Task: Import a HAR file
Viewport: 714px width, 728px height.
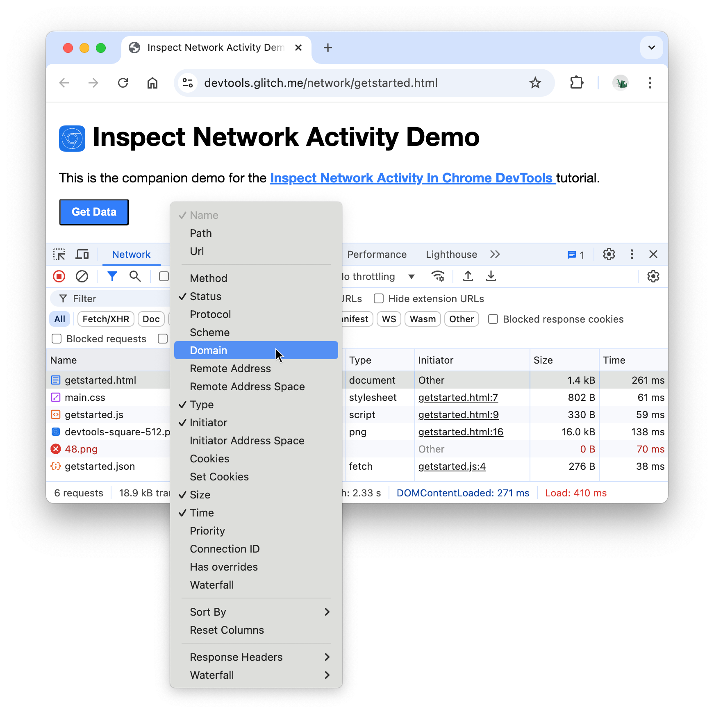Action: 468,276
